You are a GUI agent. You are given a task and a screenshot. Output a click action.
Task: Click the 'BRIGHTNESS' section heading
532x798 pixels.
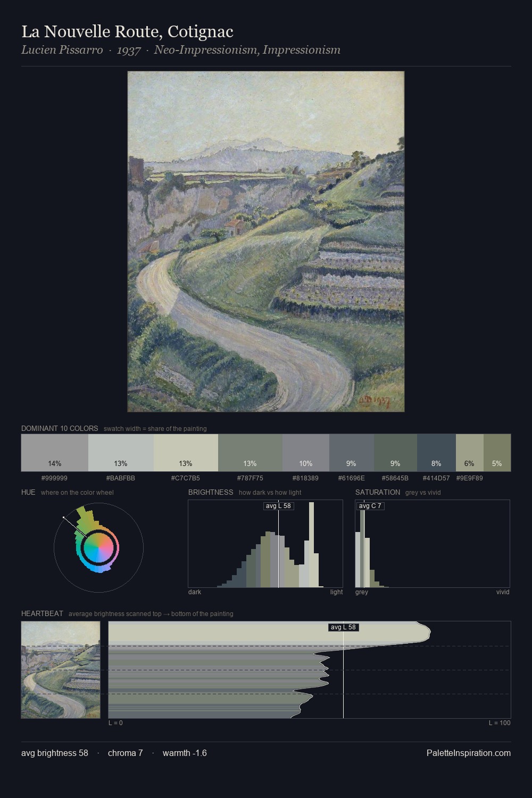point(211,492)
